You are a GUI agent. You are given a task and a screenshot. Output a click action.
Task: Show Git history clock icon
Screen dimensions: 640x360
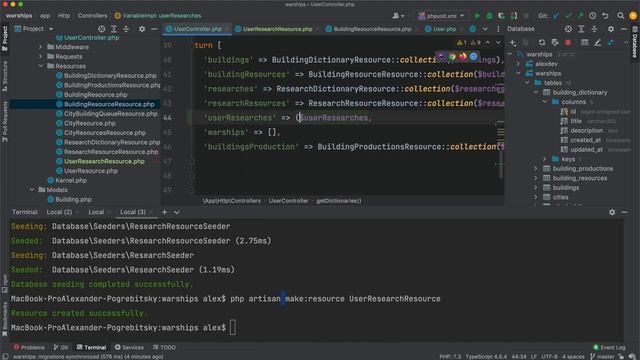pos(592,16)
